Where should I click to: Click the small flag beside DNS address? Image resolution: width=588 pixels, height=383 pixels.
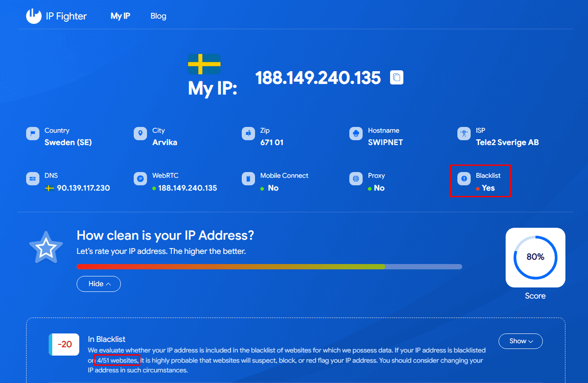(50, 188)
